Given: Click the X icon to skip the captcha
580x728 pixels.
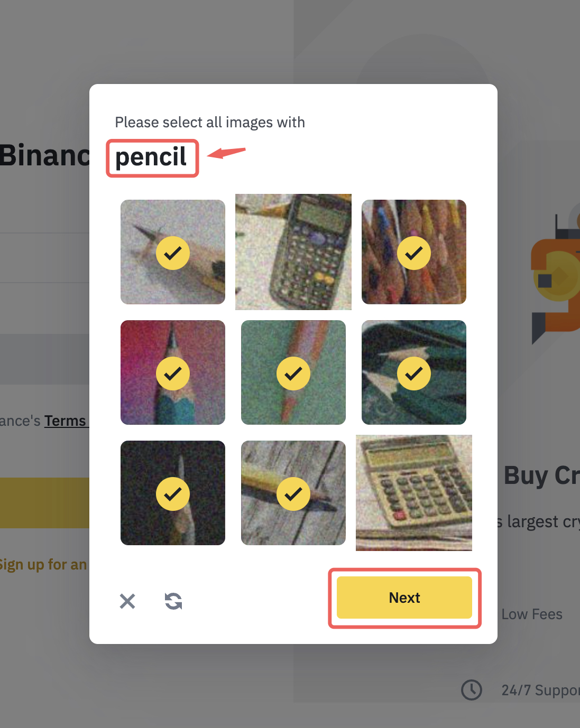Looking at the screenshot, I should coord(127,601).
